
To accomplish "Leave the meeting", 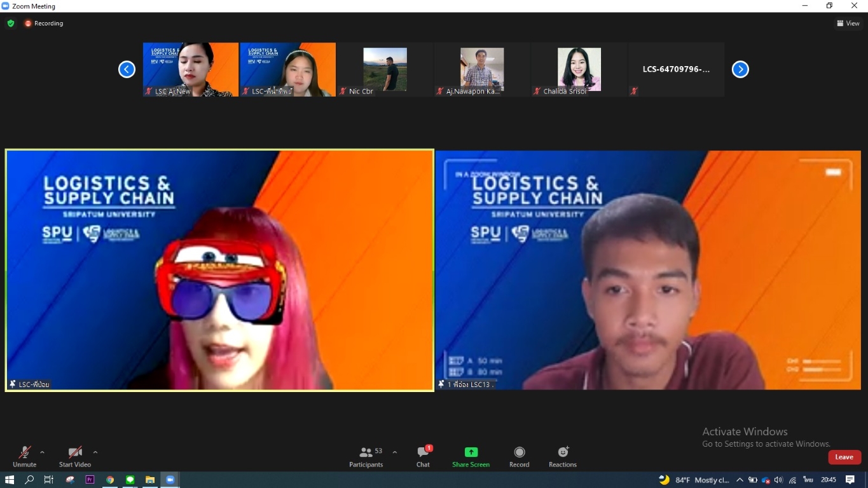I will pos(844,457).
